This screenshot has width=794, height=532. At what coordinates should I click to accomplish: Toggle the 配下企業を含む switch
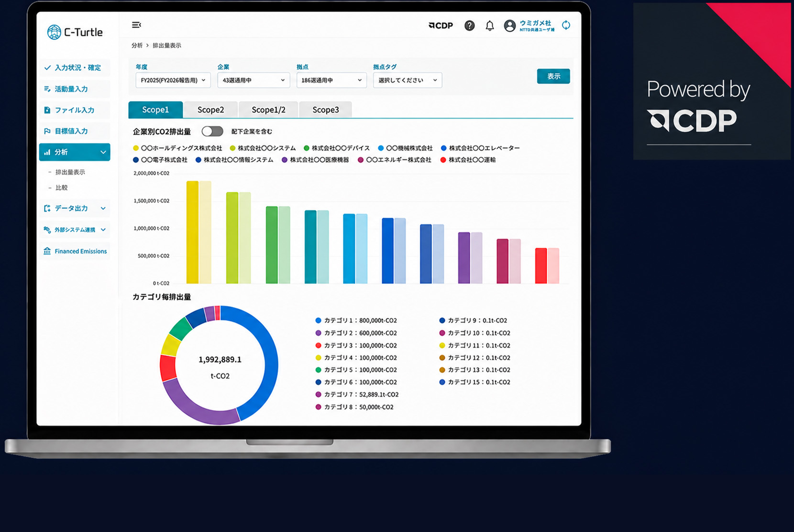[212, 131]
